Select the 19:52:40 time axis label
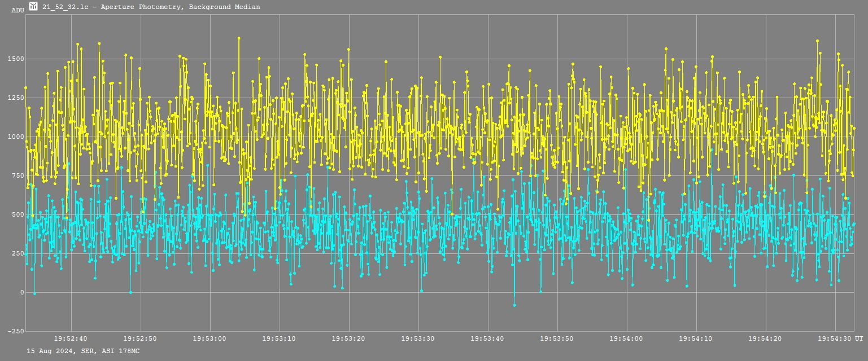This screenshot has height=361, width=868. click(71, 338)
